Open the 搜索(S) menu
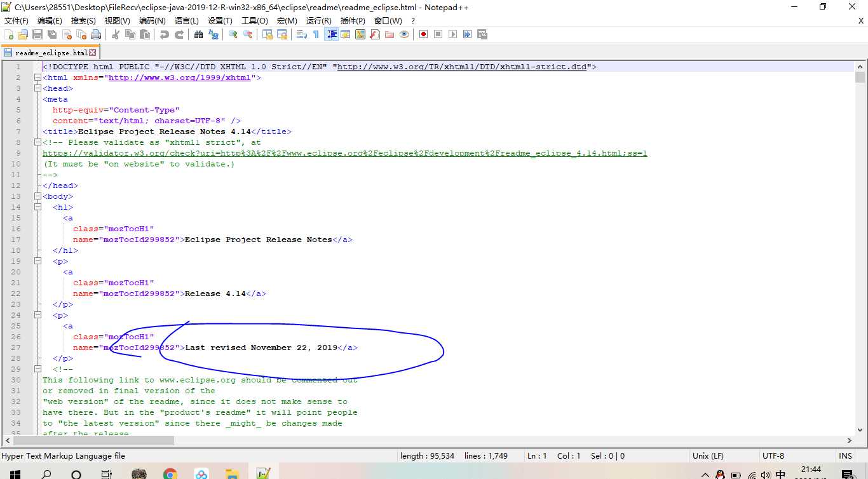The height and width of the screenshot is (479, 868). tap(83, 21)
